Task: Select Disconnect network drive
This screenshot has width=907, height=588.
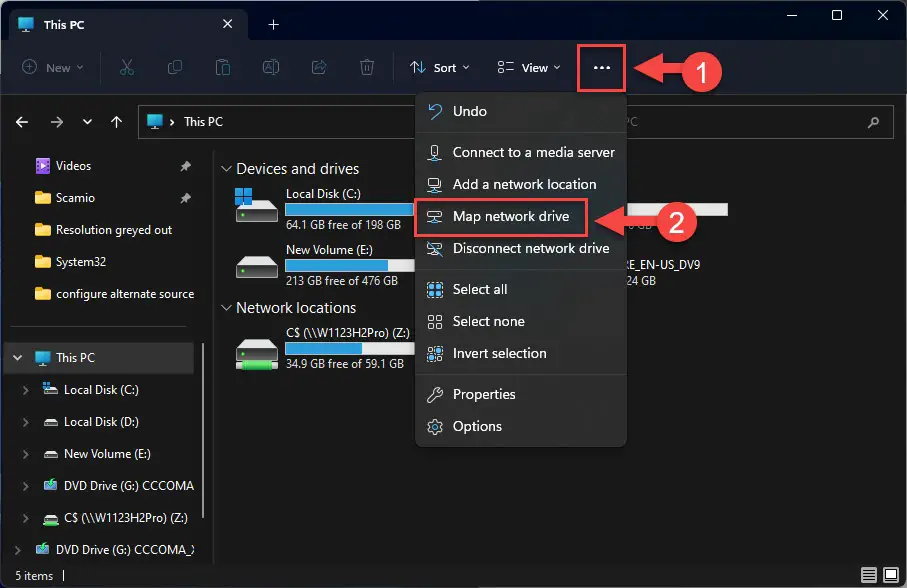Action: (510, 248)
